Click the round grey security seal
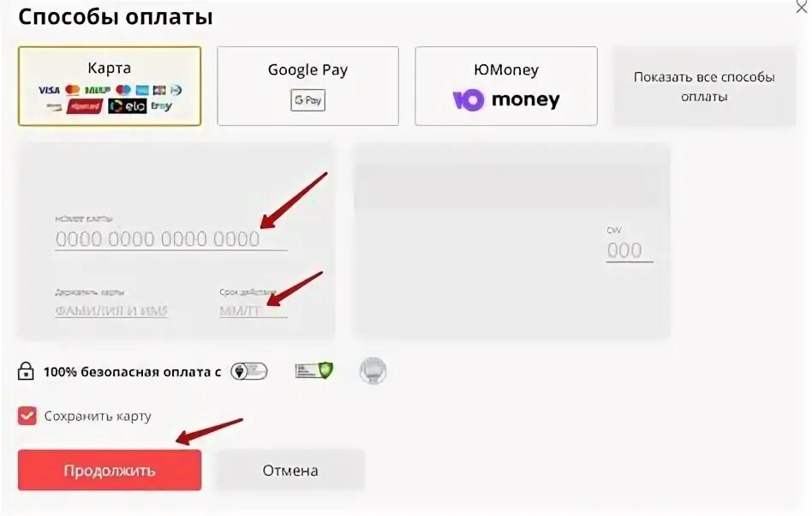The width and height of the screenshot is (812, 516). [373, 371]
